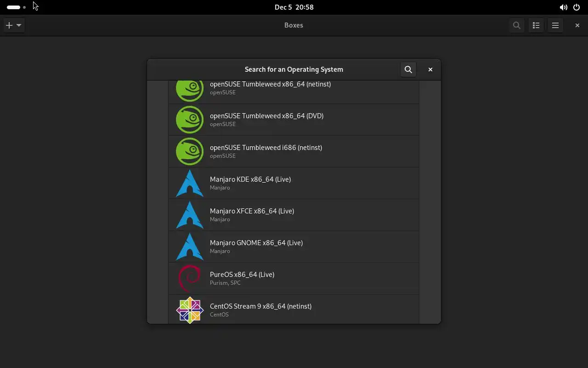Open the Activities workspace indicator
The height and width of the screenshot is (368, 588).
coord(16,7)
